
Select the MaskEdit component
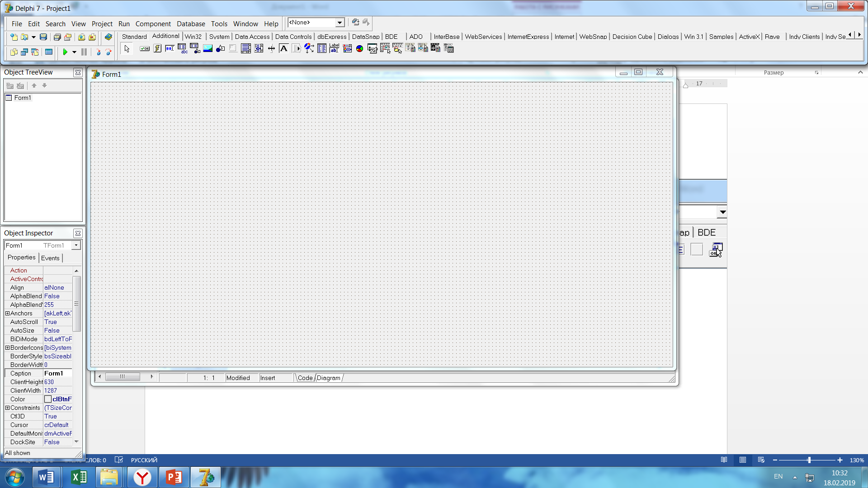170,48
